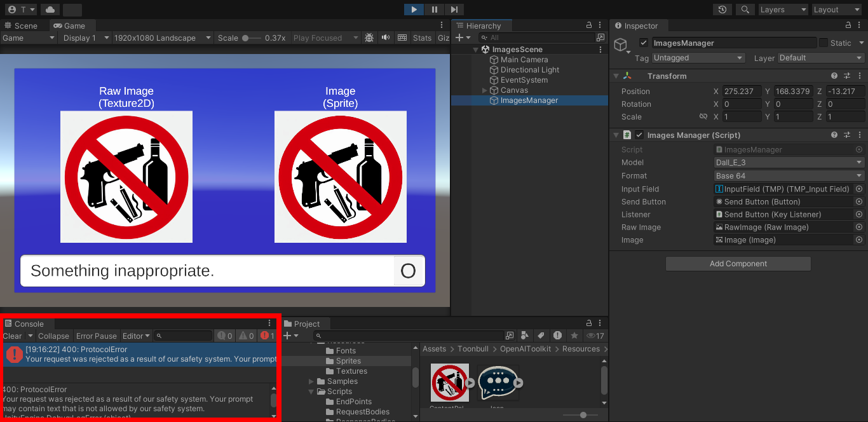868x422 pixels.
Task: Disable the Images Manager script checkbox
Action: [639, 135]
